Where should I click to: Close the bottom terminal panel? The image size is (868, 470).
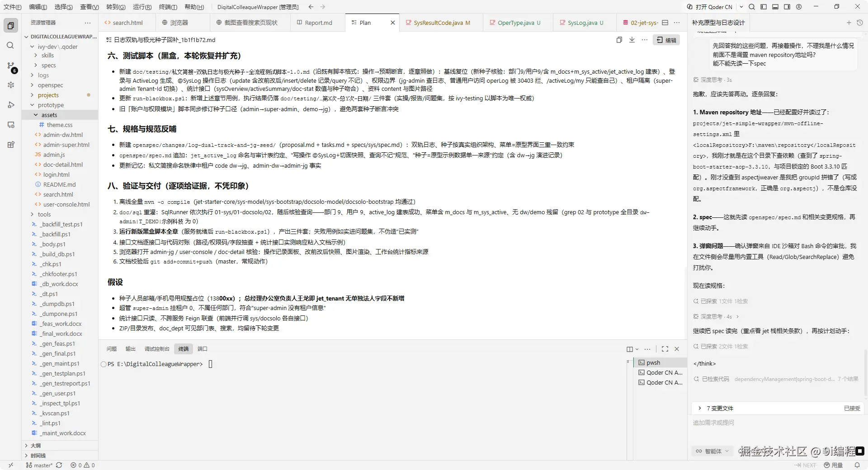(x=677, y=349)
